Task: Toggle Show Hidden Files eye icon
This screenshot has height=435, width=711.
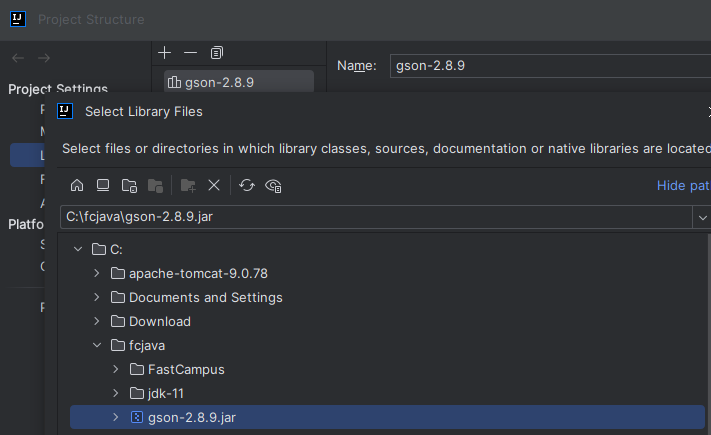Action: click(x=273, y=186)
